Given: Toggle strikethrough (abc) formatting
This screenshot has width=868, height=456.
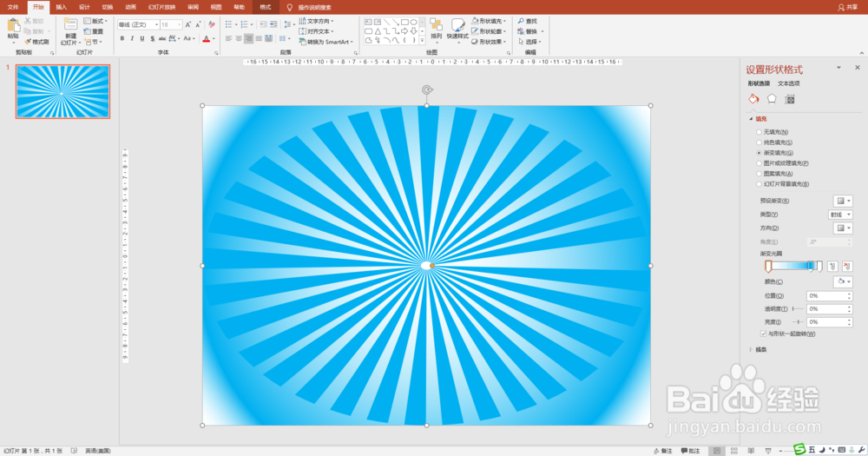Looking at the screenshot, I should pyautogui.click(x=162, y=39).
